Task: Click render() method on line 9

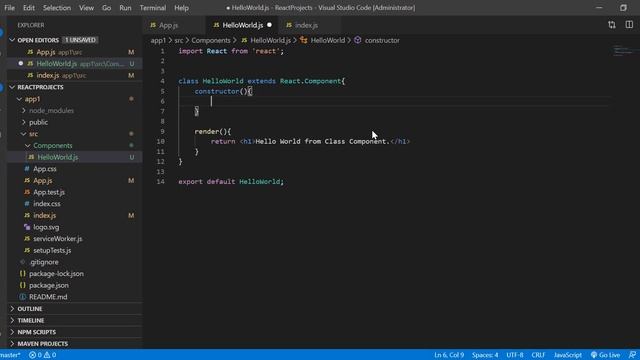Action: (x=213, y=131)
